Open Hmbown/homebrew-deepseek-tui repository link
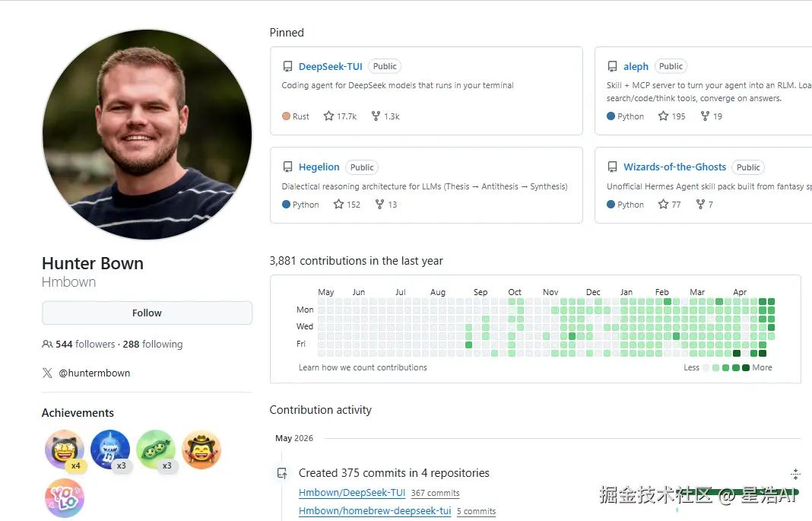812x521 pixels. click(x=375, y=510)
